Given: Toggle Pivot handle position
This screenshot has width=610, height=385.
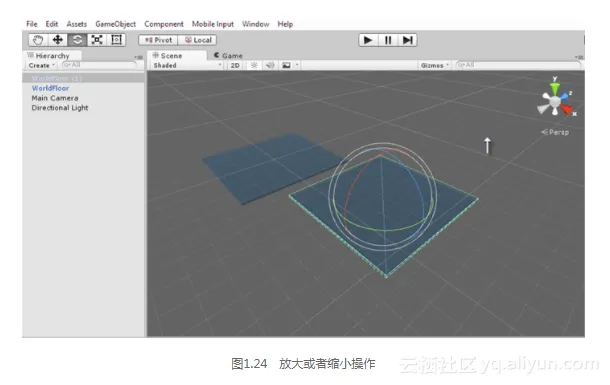Looking at the screenshot, I should pos(158,40).
